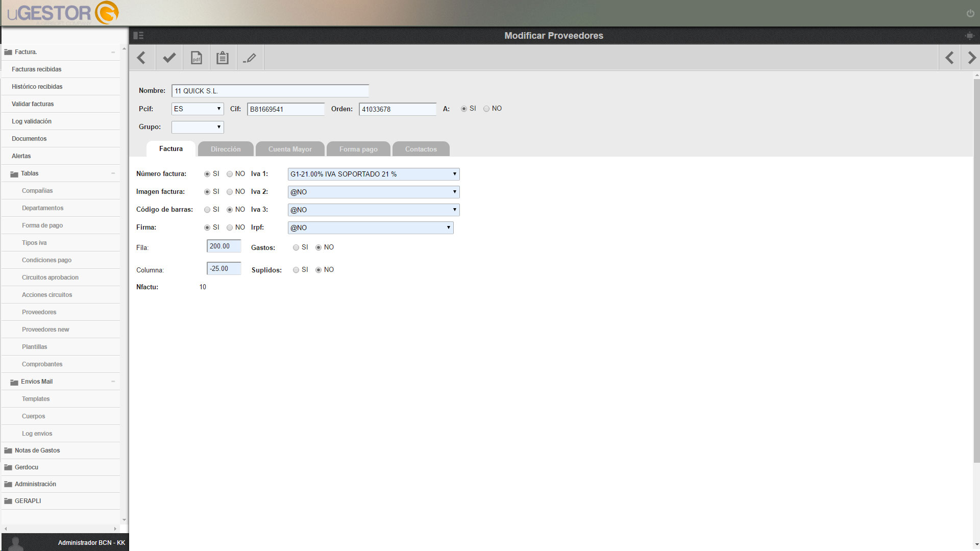Set A option to SI
The image size is (980, 551).
tap(464, 109)
